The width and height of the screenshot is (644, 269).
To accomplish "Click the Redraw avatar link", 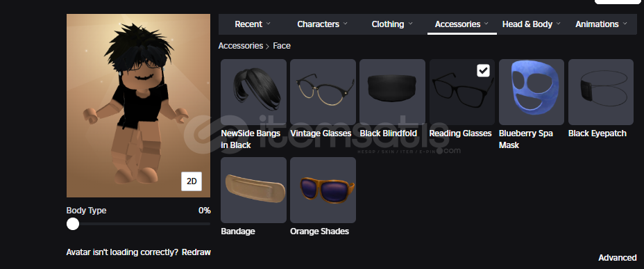I will [196, 252].
